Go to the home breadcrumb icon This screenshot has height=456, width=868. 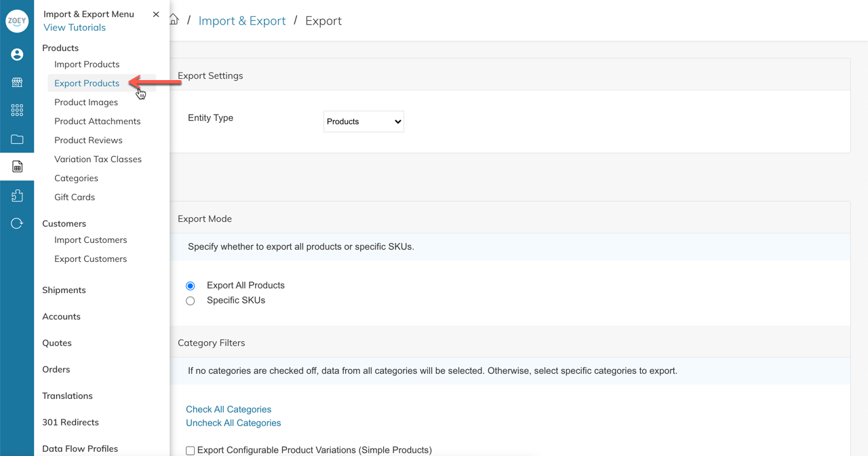(174, 20)
